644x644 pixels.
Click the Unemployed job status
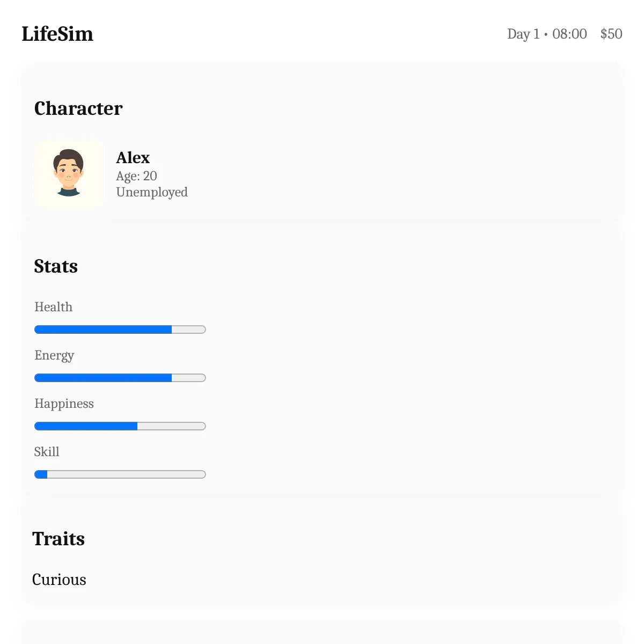[x=152, y=192]
